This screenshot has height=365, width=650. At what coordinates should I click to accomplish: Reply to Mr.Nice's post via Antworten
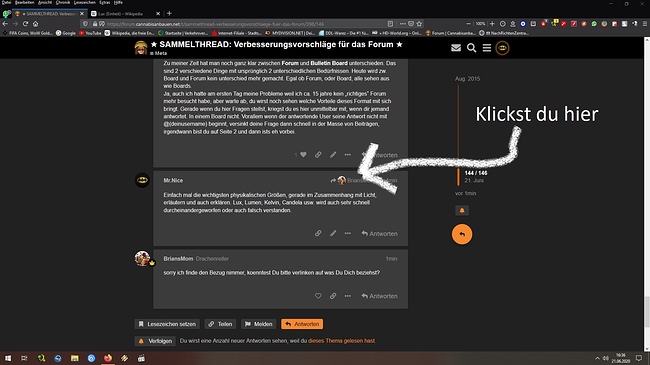click(379, 234)
